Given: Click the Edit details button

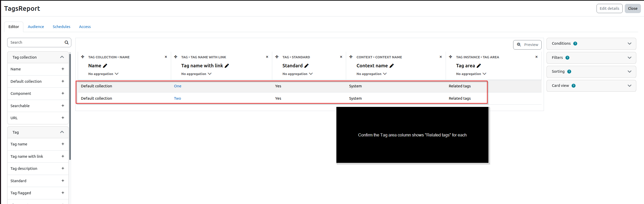Looking at the screenshot, I should point(609,8).
